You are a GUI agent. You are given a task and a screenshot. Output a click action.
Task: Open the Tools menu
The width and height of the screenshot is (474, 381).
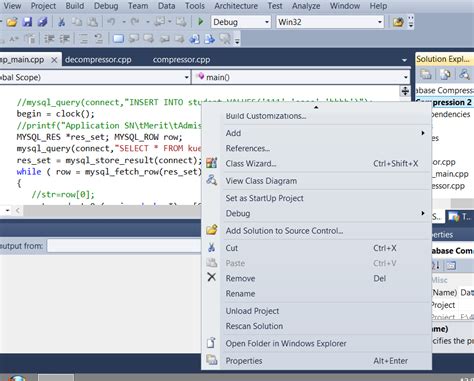(195, 6)
